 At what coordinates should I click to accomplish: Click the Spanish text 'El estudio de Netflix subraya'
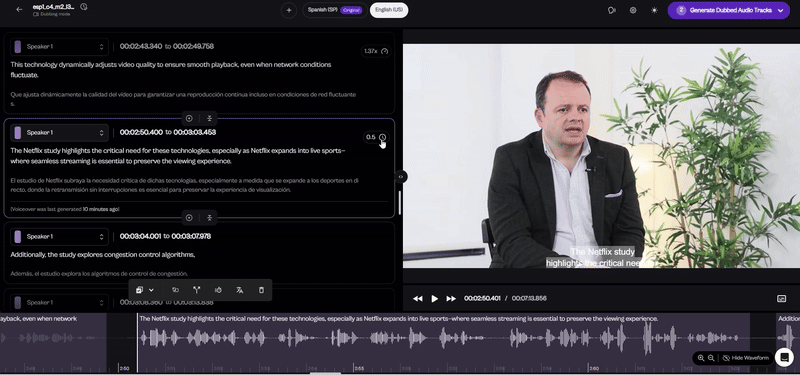[184, 185]
